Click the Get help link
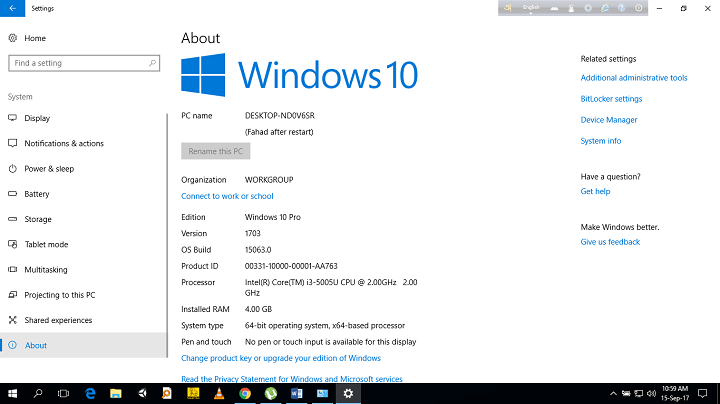The image size is (720, 404). [x=595, y=191]
